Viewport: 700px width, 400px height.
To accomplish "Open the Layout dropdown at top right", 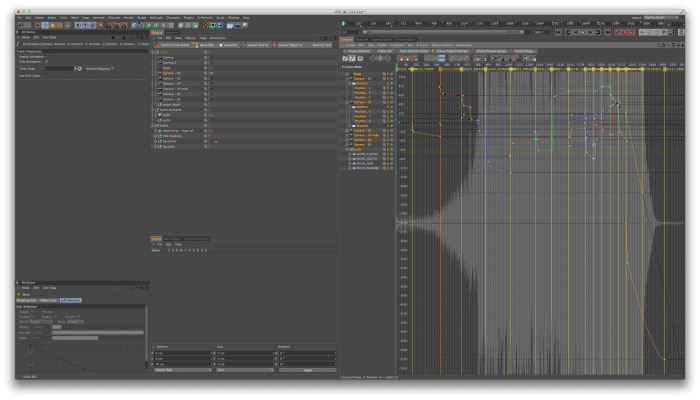I will click(x=659, y=17).
